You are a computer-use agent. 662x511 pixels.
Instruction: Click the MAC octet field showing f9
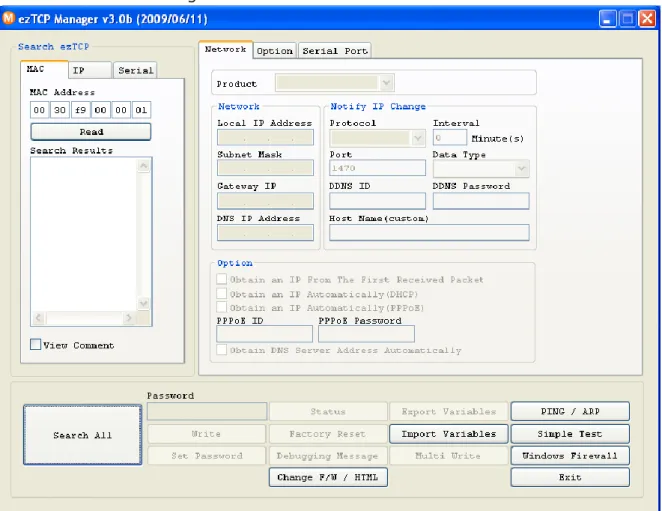(x=80, y=110)
